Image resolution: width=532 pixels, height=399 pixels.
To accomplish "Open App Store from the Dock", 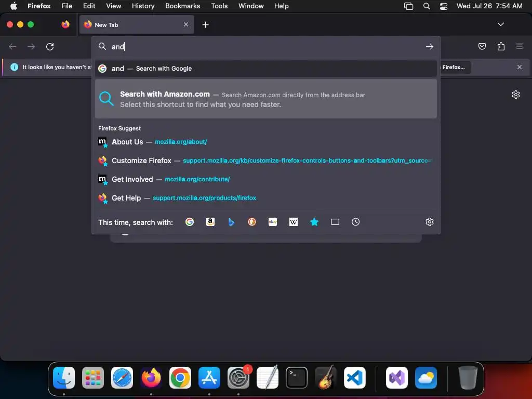I will pyautogui.click(x=209, y=378).
